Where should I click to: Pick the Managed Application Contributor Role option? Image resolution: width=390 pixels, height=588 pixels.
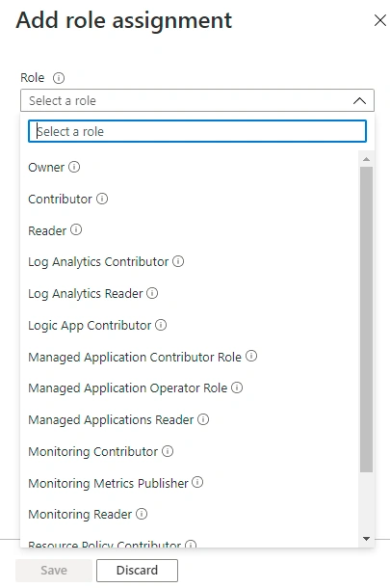[x=135, y=357]
